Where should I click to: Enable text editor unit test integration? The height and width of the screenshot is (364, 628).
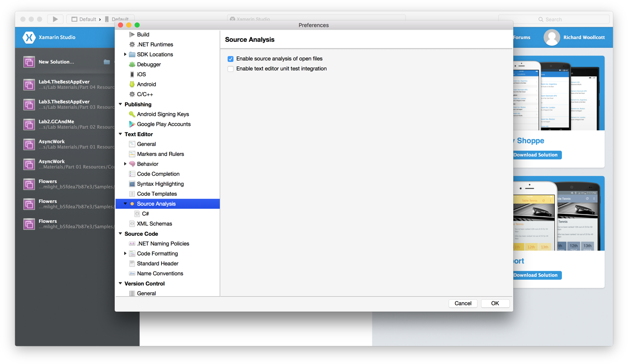point(231,69)
